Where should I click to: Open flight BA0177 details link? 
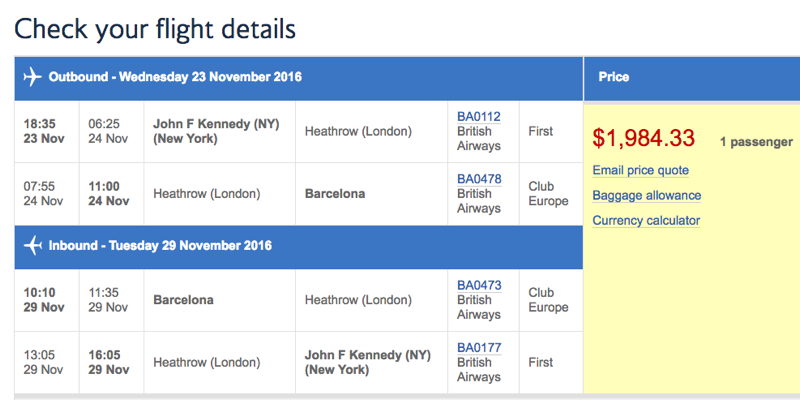(479, 347)
